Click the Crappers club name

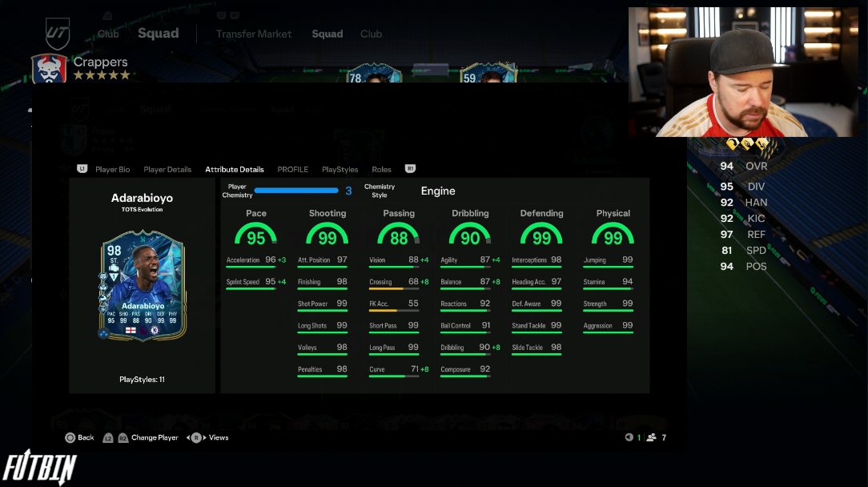[x=100, y=62]
